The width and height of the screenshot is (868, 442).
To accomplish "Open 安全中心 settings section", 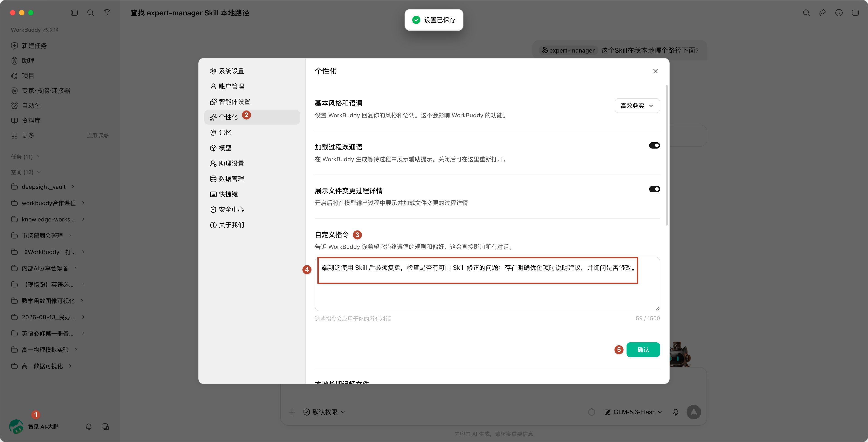I will (x=252, y=209).
